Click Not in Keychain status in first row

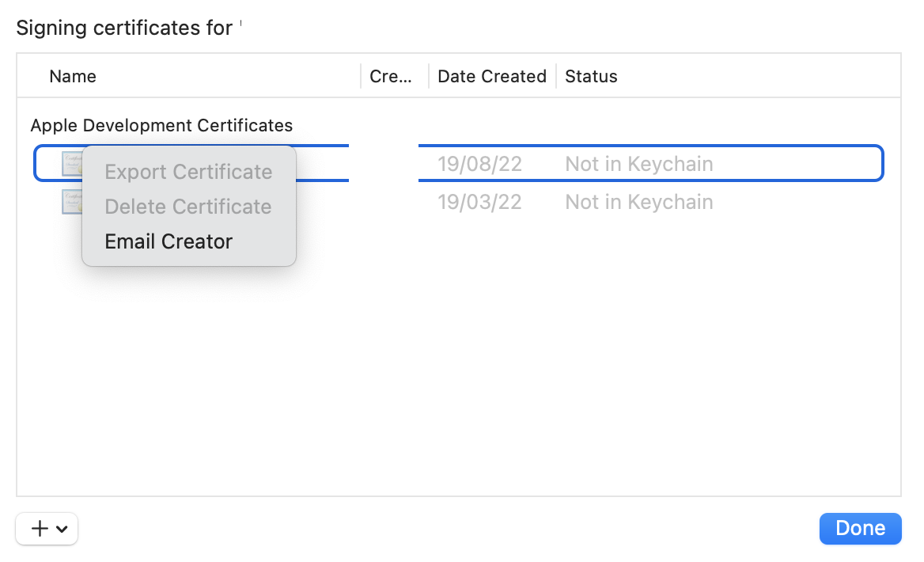[x=638, y=164]
